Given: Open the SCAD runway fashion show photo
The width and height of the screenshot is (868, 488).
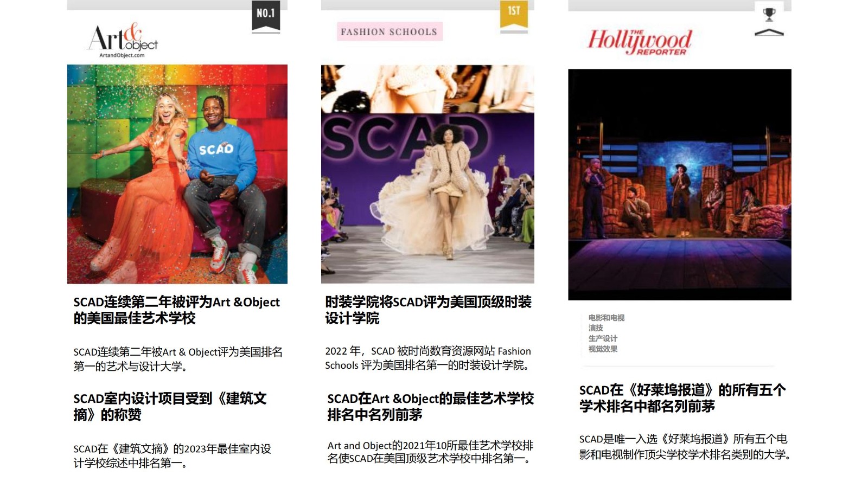Looking at the screenshot, I should pos(427,174).
